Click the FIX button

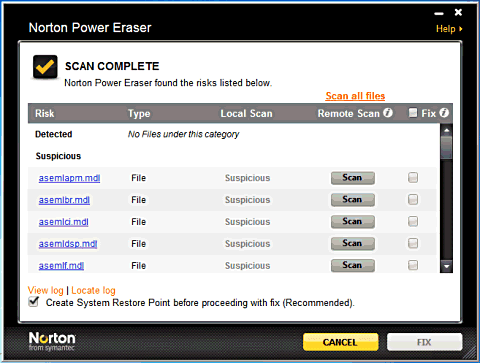[425, 342]
